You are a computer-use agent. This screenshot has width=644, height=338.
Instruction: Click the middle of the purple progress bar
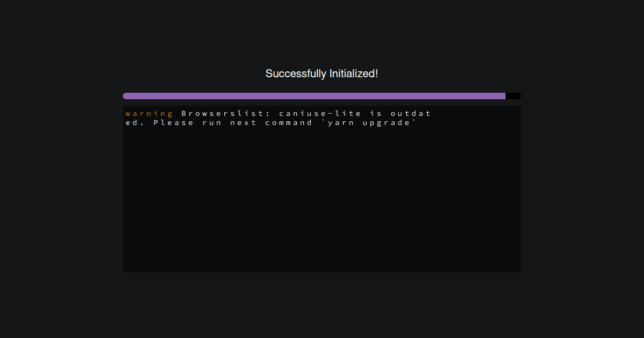(314, 96)
